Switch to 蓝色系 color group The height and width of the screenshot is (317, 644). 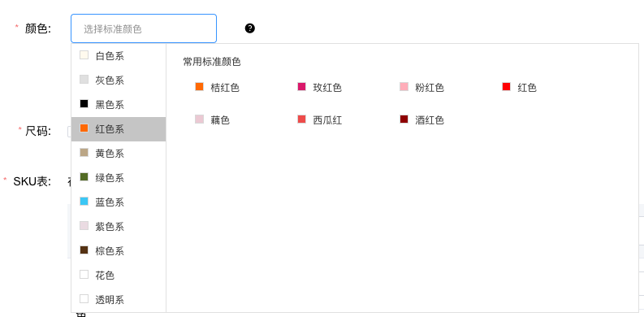tap(119, 202)
